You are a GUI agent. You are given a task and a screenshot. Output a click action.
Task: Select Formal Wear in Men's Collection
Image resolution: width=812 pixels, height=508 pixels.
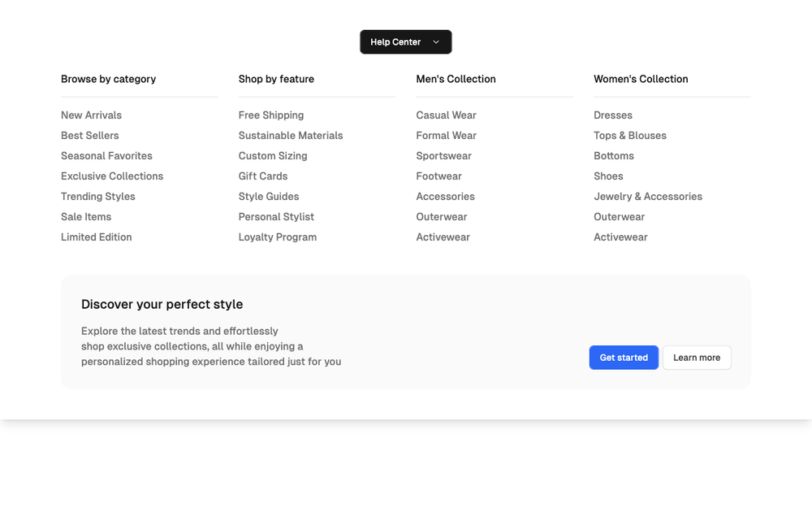447,135
